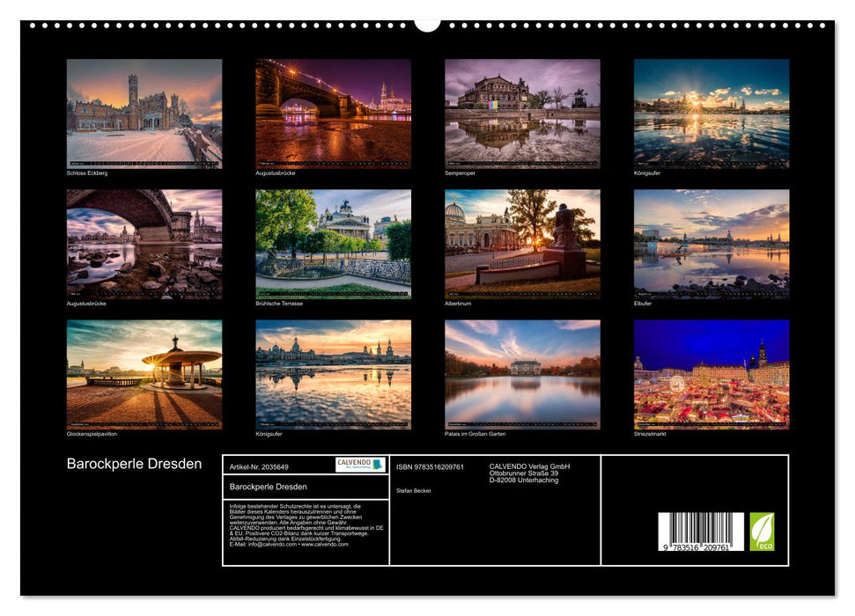Open the Striezelmarkt Christmas market photo
Screen dimensions: 855x616
[x=712, y=374]
